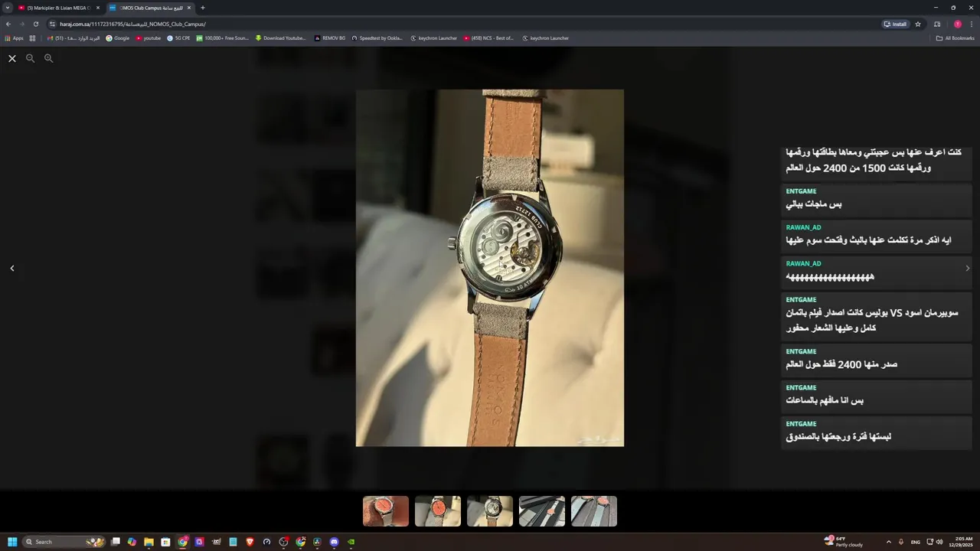Screen dimensions: 980x551
Task: Open Apps bookmark shortcut
Action: pos(15,38)
